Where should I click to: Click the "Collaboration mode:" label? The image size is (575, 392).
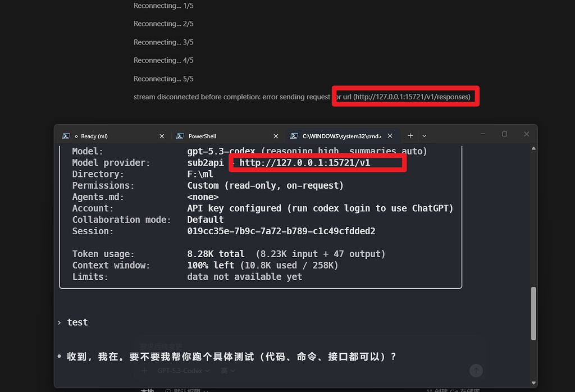point(121,220)
